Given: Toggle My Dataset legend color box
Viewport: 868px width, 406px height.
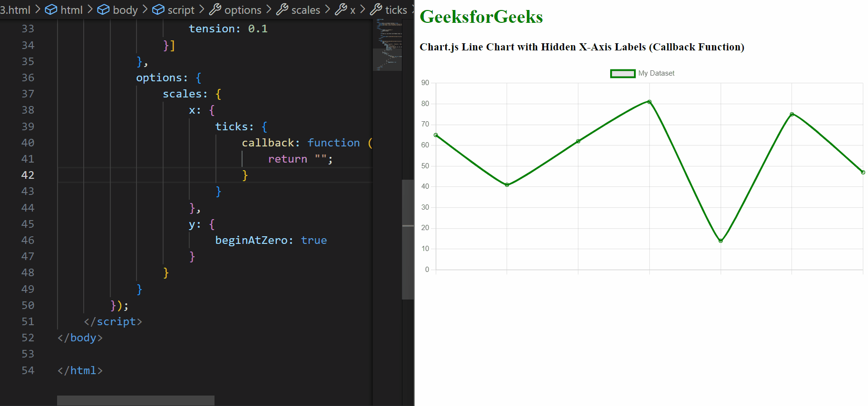Looking at the screenshot, I should [623, 73].
